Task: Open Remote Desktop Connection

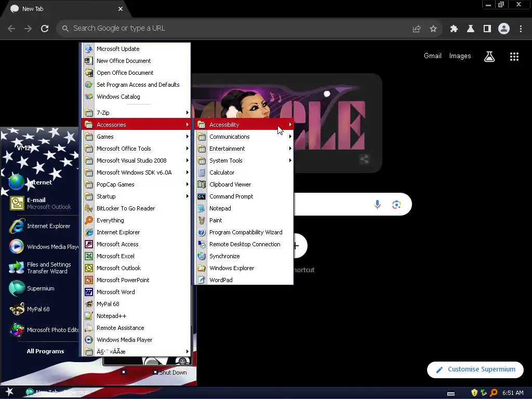Action: [x=244, y=244]
